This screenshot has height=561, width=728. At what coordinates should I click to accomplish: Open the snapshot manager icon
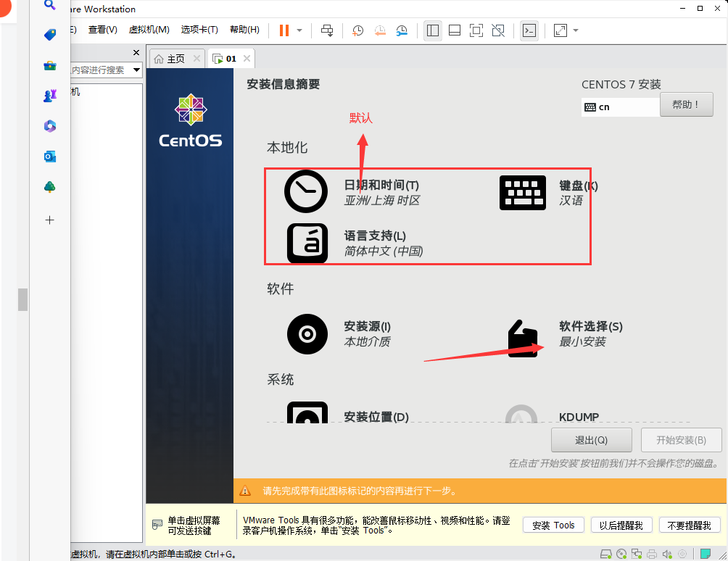pyautogui.click(x=402, y=30)
